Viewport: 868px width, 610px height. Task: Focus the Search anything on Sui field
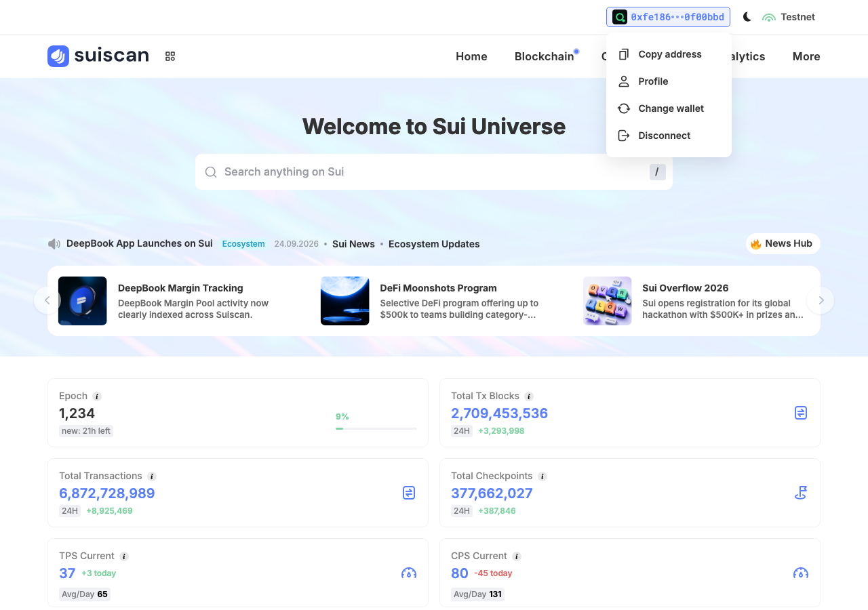click(434, 172)
